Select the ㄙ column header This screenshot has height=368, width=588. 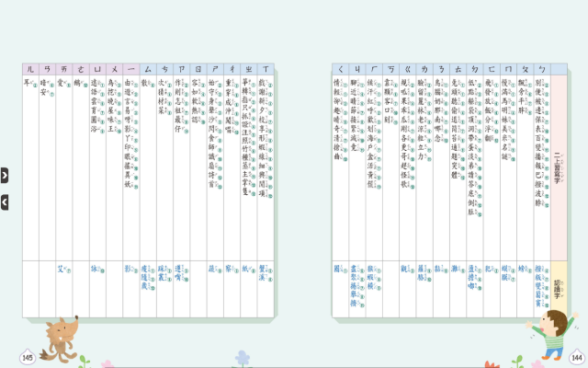point(148,69)
